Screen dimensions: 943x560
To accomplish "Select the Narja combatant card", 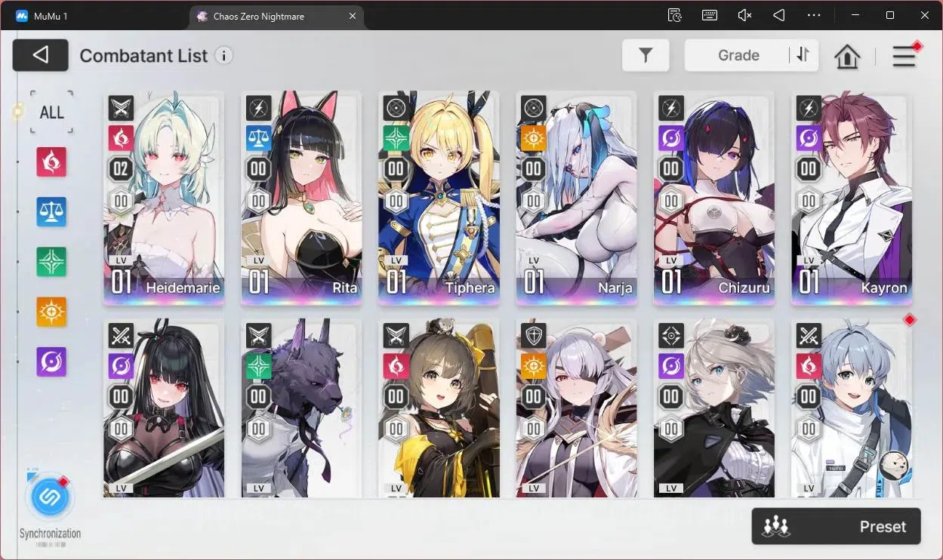I will click(576, 198).
